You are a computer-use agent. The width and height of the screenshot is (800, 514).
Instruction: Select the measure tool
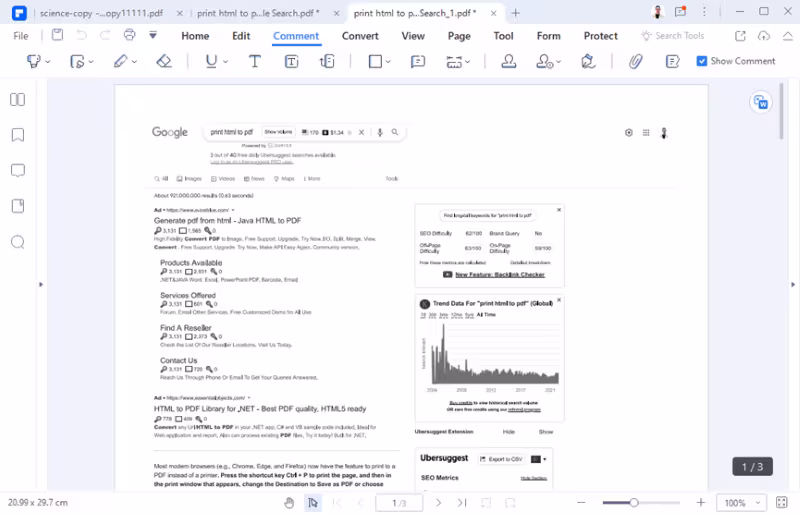(x=454, y=61)
